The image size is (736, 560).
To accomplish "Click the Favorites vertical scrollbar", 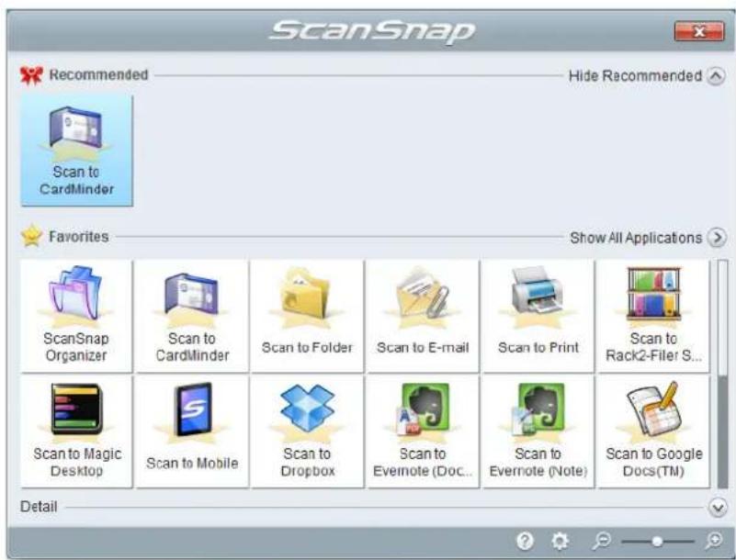I will tap(723, 374).
